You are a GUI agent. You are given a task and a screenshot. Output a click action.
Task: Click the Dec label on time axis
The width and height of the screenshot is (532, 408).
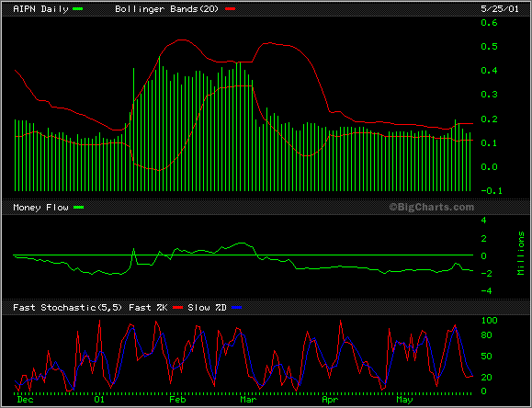tap(25, 399)
